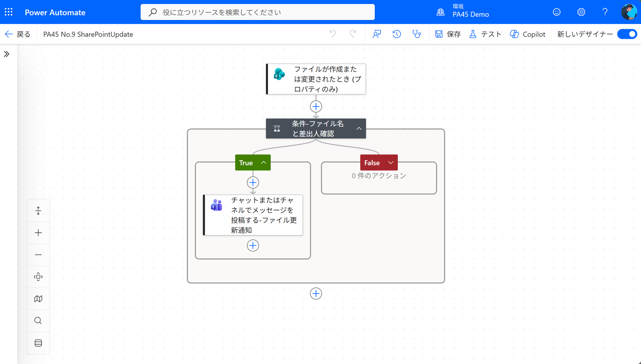
Task: Open the app launcher waffle icon
Action: [8, 12]
